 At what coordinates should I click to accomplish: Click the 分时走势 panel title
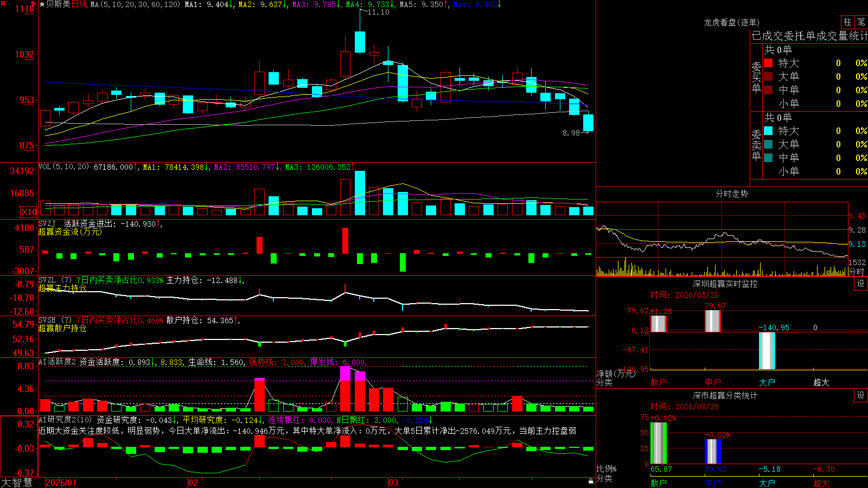click(732, 194)
